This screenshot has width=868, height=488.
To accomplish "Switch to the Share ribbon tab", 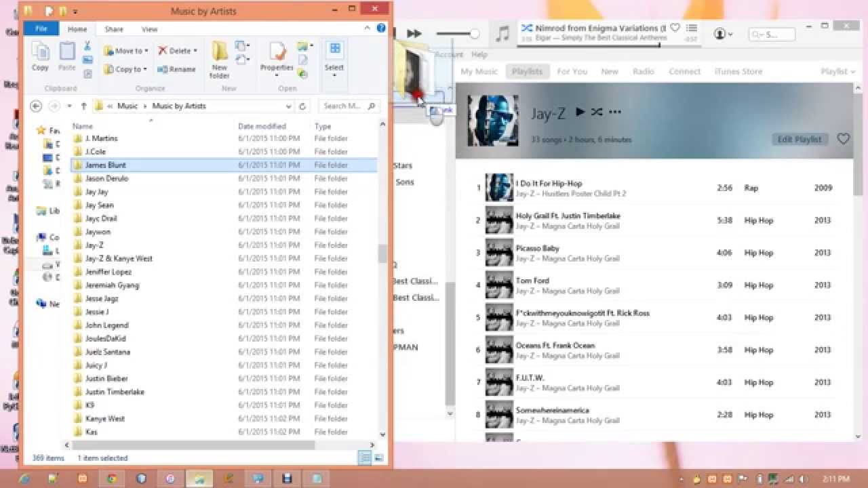I will [114, 29].
